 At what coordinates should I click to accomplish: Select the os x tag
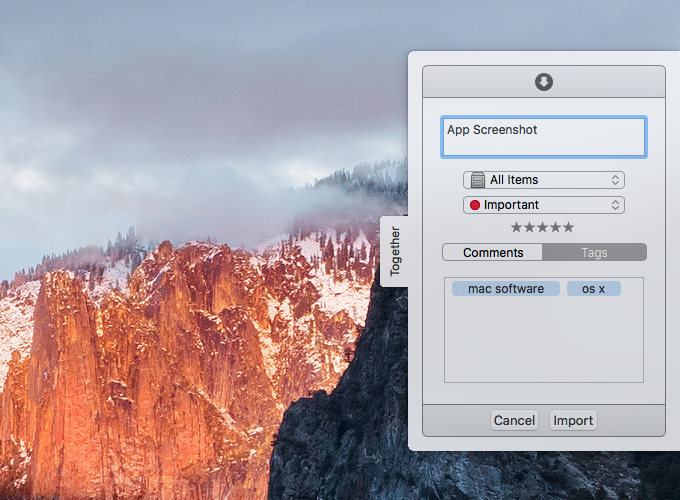594,289
